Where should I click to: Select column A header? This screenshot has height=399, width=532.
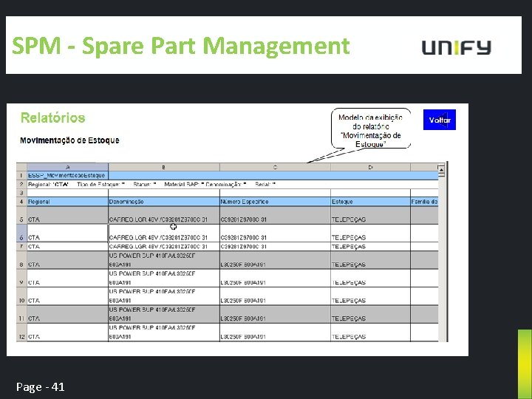68,167
